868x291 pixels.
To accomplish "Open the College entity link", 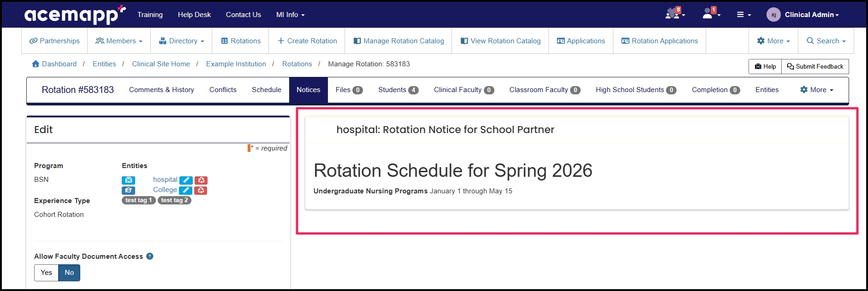I will [x=165, y=190].
